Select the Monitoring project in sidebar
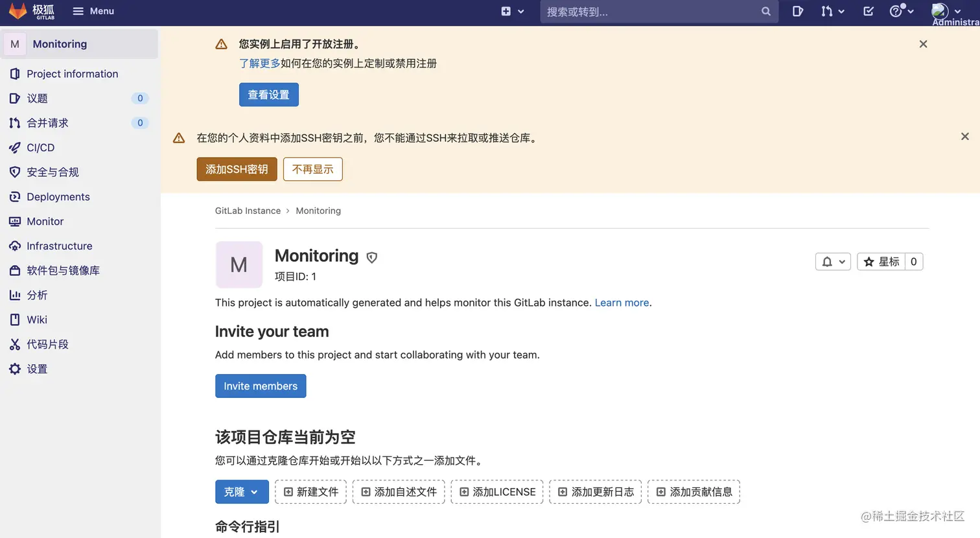 click(x=79, y=44)
